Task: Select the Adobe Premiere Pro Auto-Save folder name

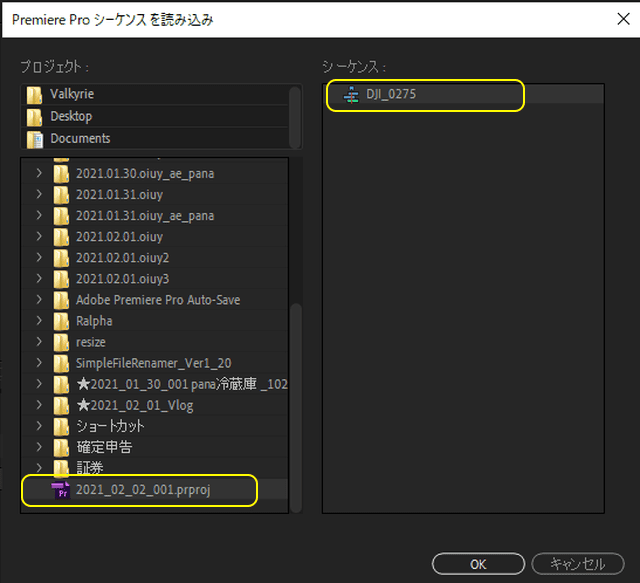Action: 158,300
